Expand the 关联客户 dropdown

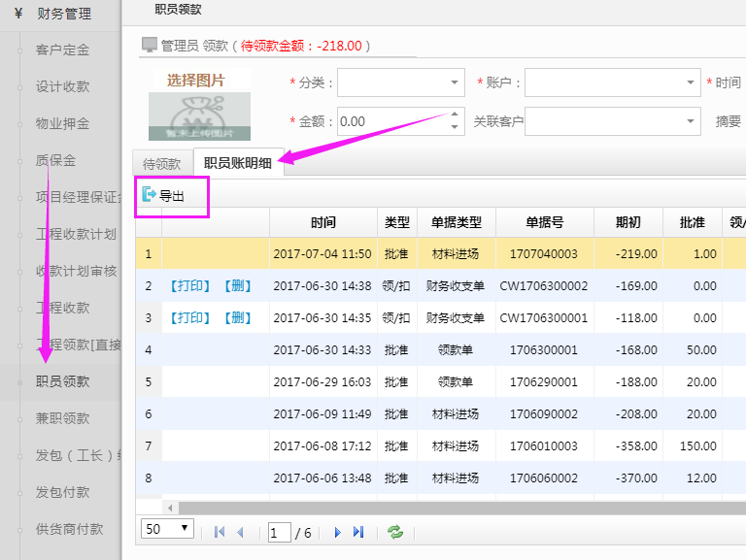coord(691,121)
